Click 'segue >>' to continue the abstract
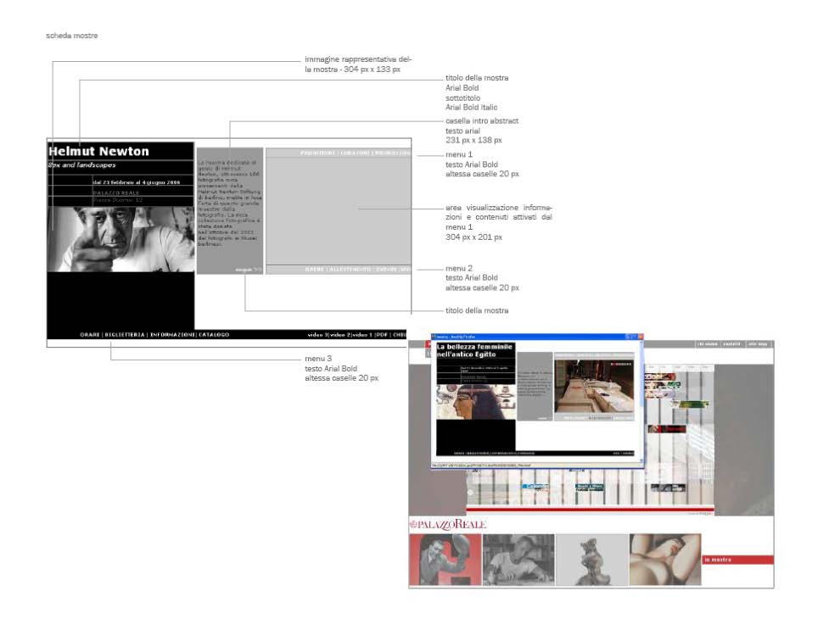Viewport: 840px width, 630px height. [x=249, y=270]
